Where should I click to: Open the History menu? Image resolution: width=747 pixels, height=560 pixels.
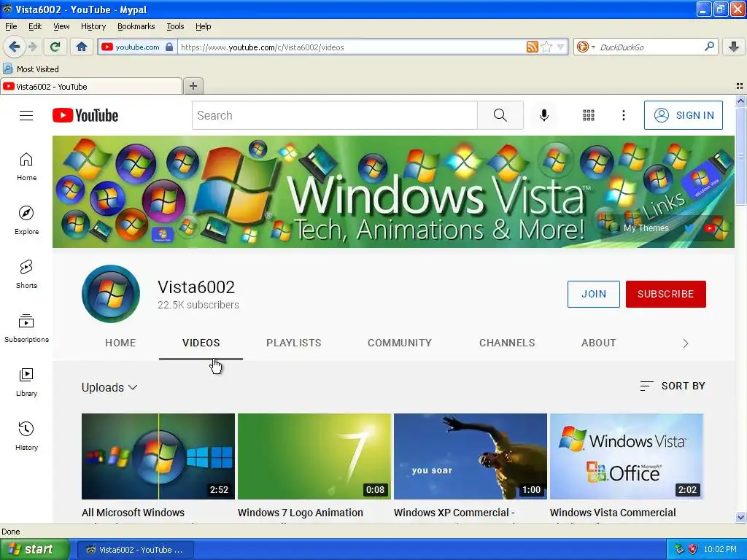93,26
